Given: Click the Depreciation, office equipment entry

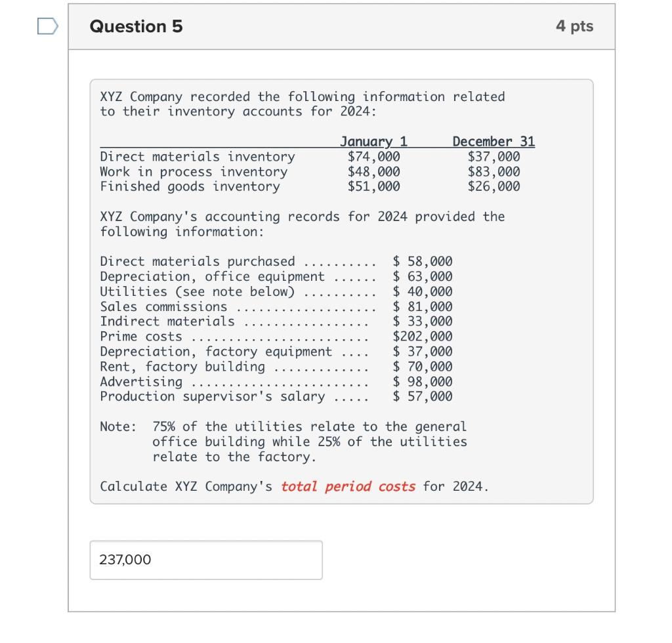Looking at the screenshot, I should click(276, 276).
